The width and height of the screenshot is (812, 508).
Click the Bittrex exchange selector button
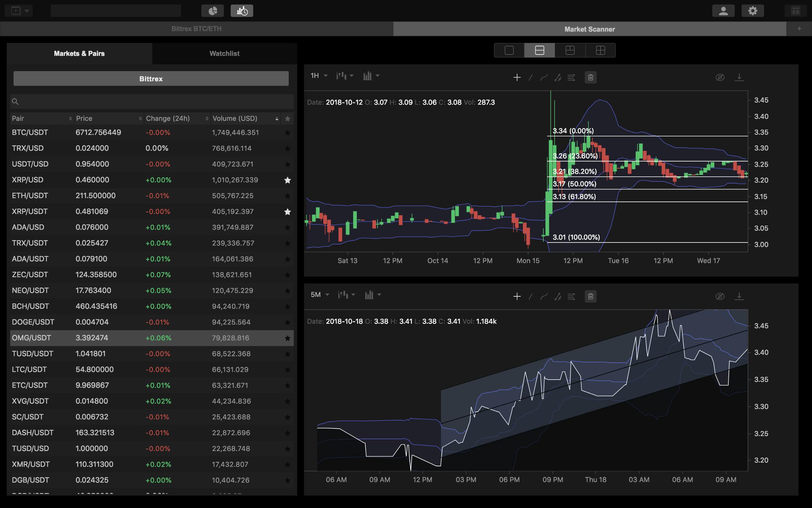[x=151, y=79]
